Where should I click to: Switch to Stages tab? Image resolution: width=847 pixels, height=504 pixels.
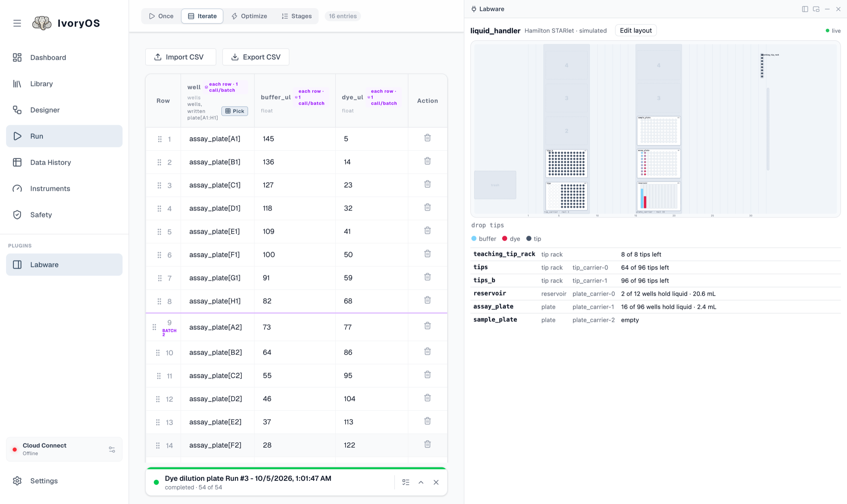297,16
